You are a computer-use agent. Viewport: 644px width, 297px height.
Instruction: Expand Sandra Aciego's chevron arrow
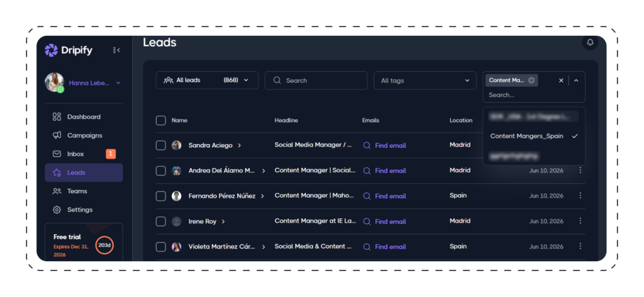[240, 145]
